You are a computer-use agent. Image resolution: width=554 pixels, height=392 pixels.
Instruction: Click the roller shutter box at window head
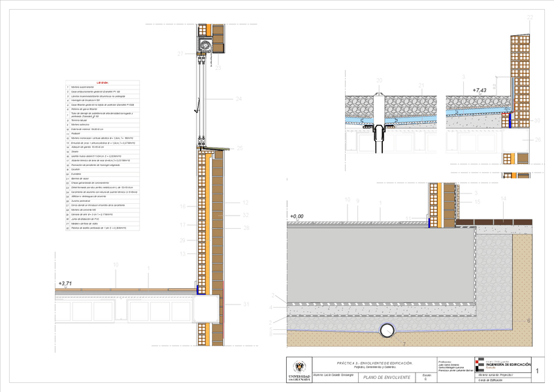(x=204, y=45)
